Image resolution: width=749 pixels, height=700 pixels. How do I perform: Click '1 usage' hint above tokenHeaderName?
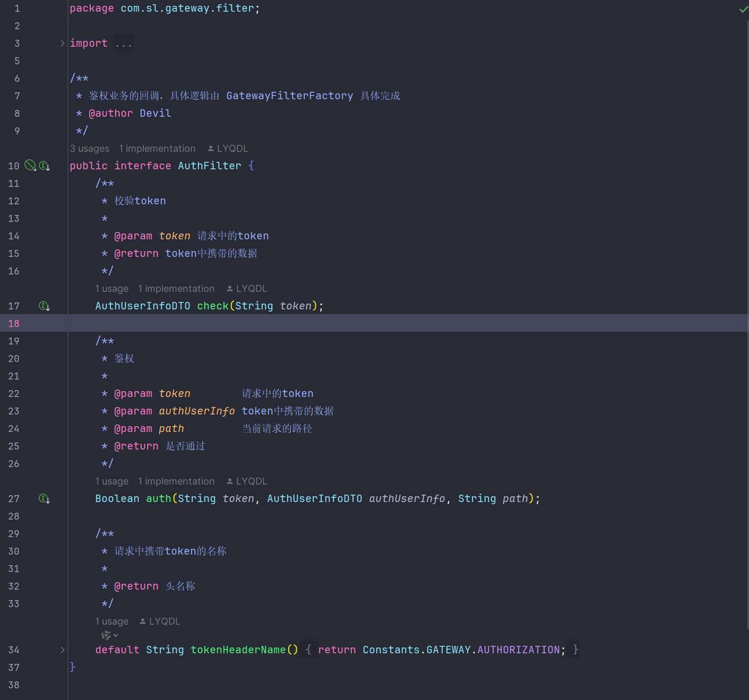112,621
